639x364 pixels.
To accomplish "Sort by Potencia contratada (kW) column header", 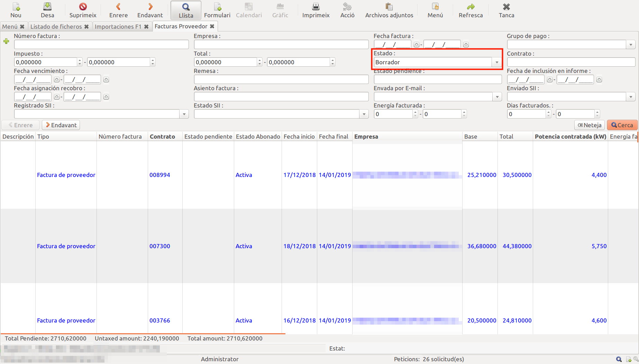I will (x=570, y=137).
